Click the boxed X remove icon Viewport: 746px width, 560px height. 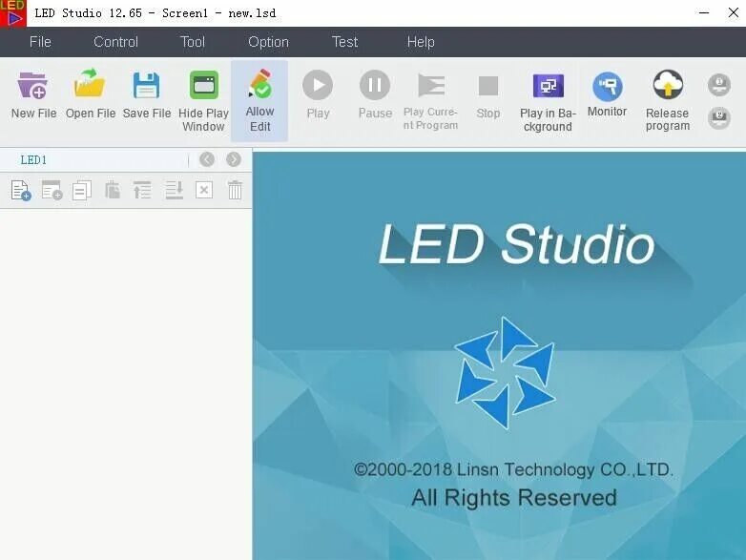pyautogui.click(x=204, y=190)
